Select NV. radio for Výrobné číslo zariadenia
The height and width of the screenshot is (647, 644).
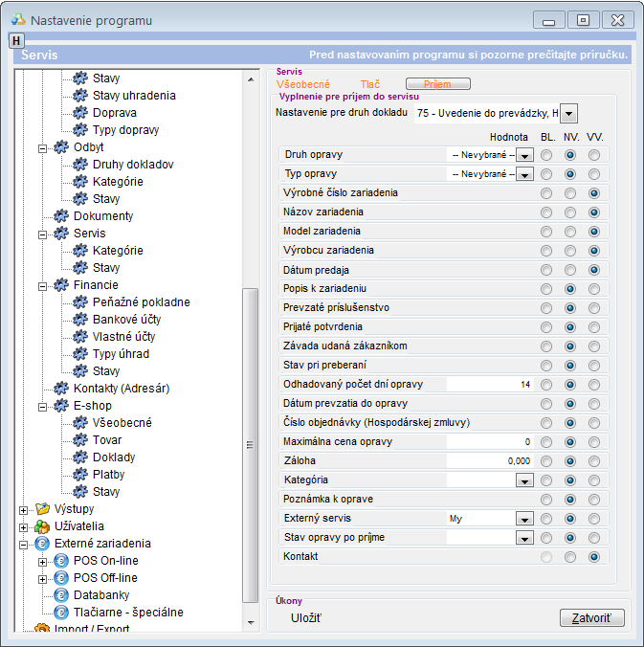(570, 193)
